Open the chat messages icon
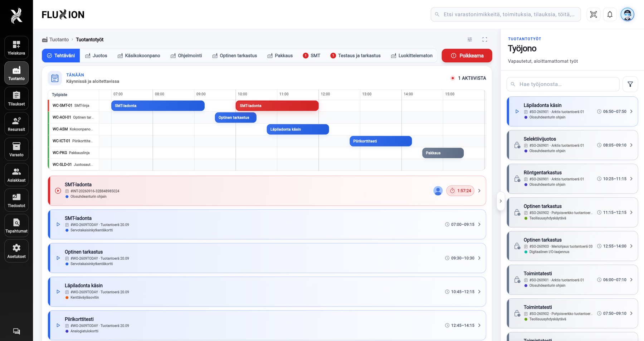The height and width of the screenshot is (341, 644). 16,331
